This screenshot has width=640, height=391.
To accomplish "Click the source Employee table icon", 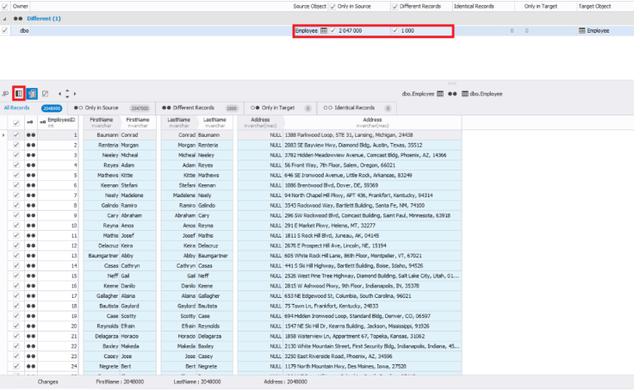I will point(324,31).
